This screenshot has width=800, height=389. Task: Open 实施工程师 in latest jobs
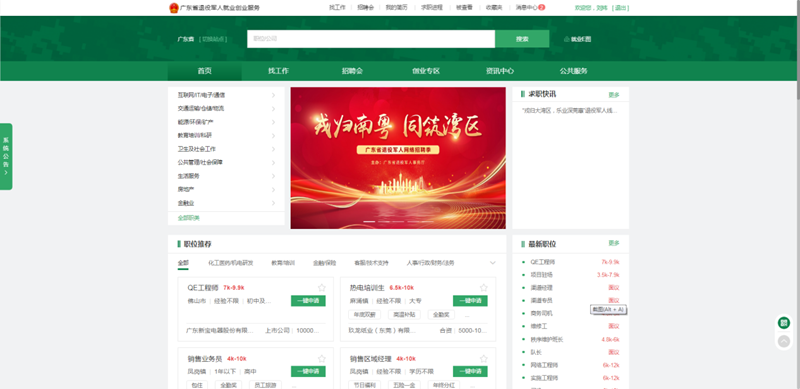click(x=544, y=378)
